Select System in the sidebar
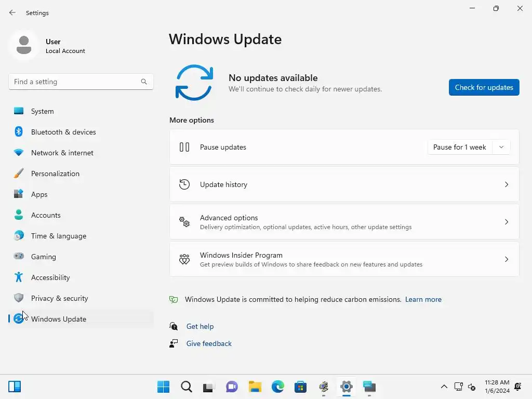532x399 pixels. click(x=81, y=111)
